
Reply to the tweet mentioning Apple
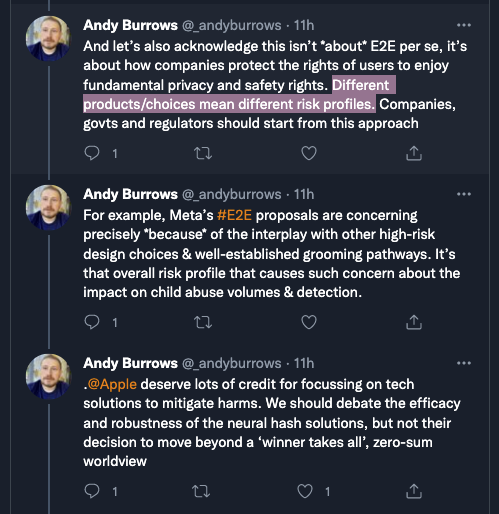pyautogui.click(x=92, y=492)
